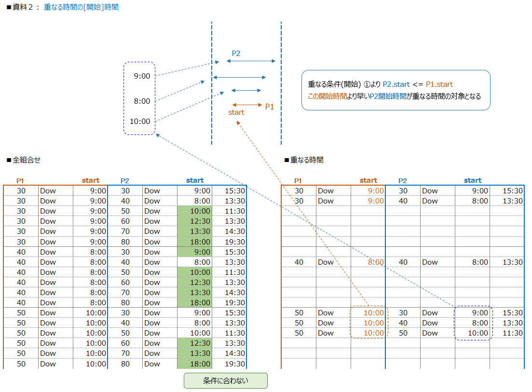Click the orange start label in the diagram
Viewport: 532px width, 392px height.
236,112
